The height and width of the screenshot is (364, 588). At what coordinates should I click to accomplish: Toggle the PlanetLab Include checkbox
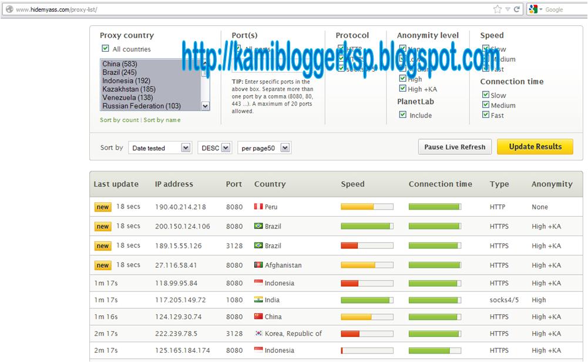(402, 114)
